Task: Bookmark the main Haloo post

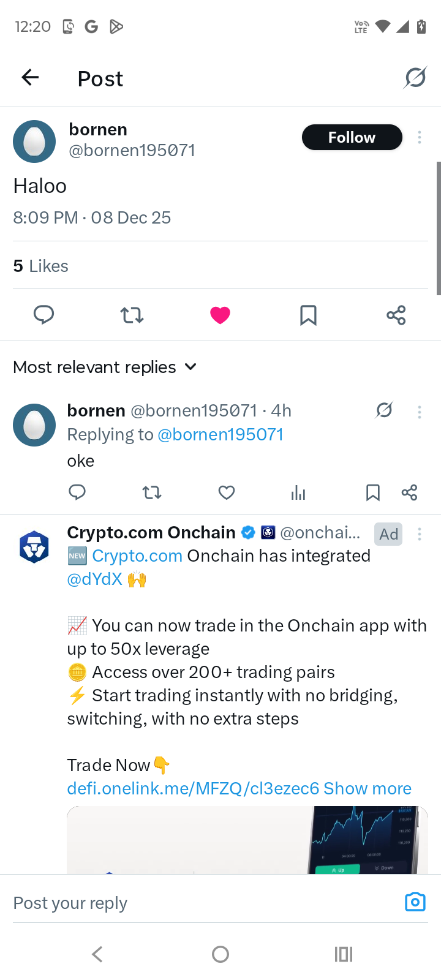Action: (x=308, y=315)
